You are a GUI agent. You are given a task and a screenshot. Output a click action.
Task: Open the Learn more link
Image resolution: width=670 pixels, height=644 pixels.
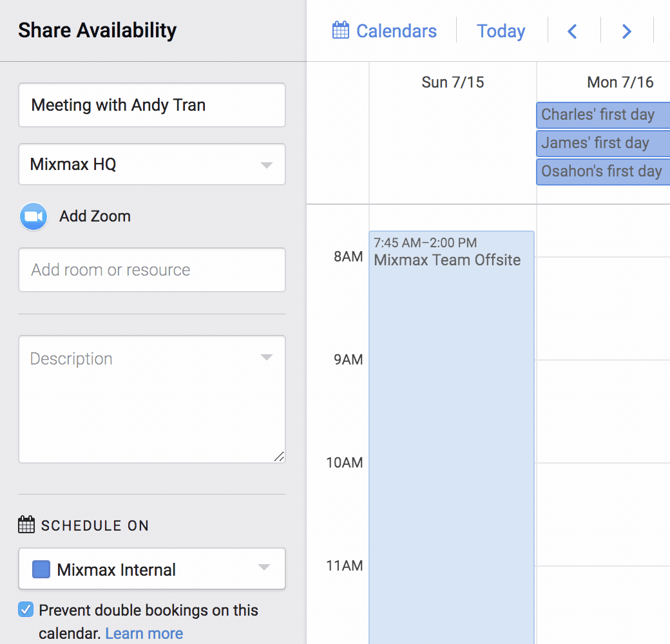pyautogui.click(x=144, y=633)
